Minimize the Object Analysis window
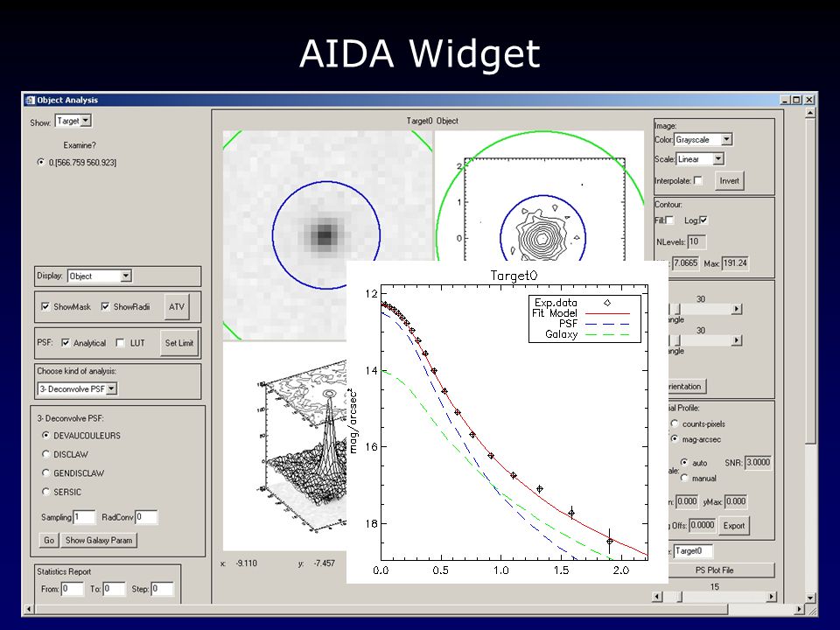Screen dimensions: 840x630 (x=786, y=100)
